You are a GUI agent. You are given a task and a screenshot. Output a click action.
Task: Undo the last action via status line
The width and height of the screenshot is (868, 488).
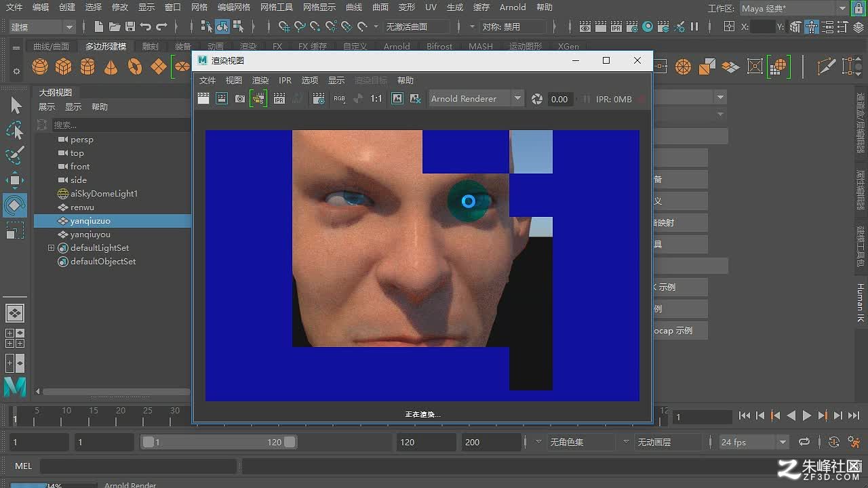pyautogui.click(x=146, y=26)
